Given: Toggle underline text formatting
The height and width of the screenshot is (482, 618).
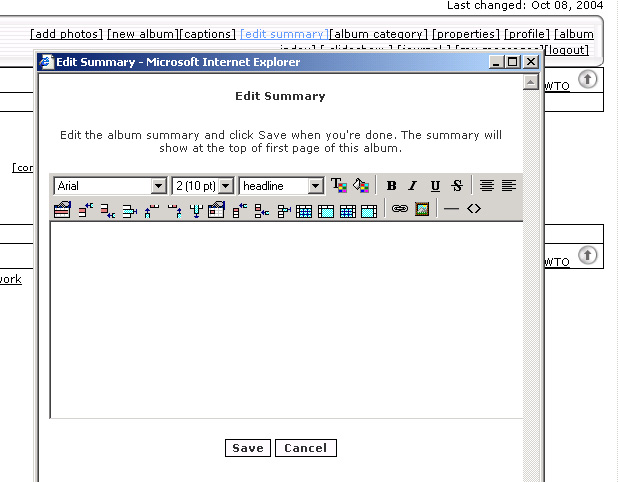Looking at the screenshot, I should pyautogui.click(x=435, y=186).
